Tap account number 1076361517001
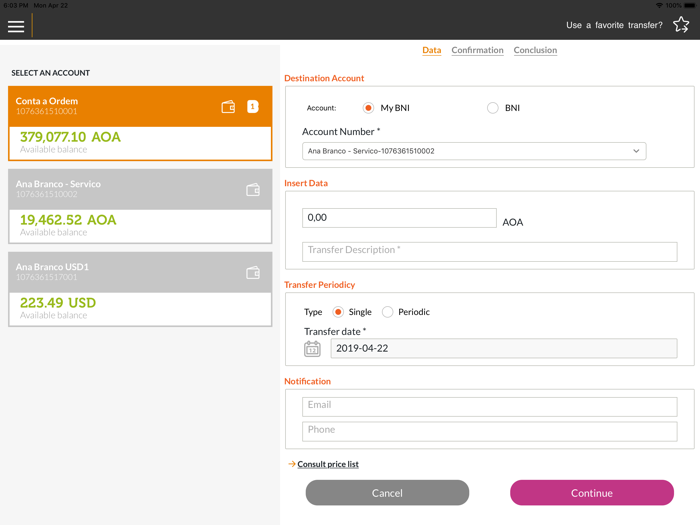700x525 pixels. [x=46, y=277]
